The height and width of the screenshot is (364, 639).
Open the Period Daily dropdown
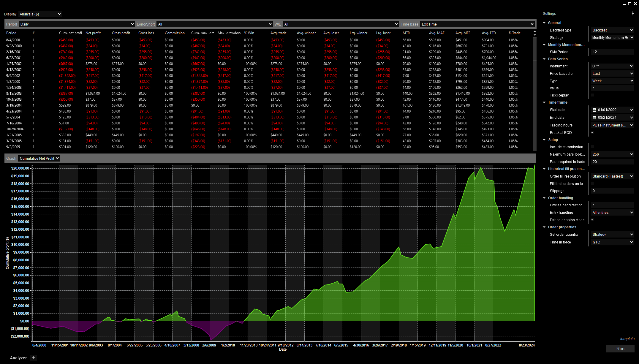(77, 24)
